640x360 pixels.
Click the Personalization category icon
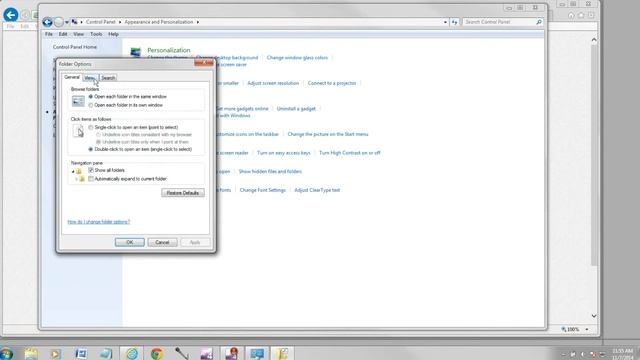coord(136,52)
